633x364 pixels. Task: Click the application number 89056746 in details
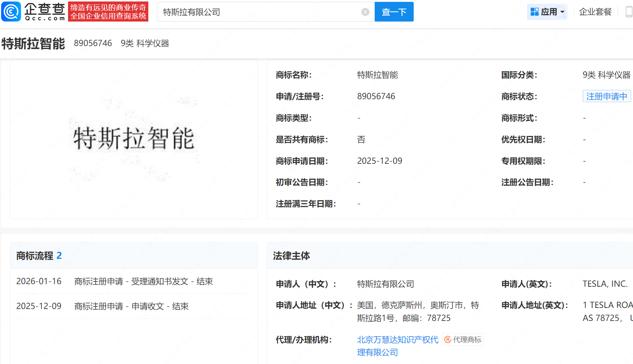click(376, 97)
